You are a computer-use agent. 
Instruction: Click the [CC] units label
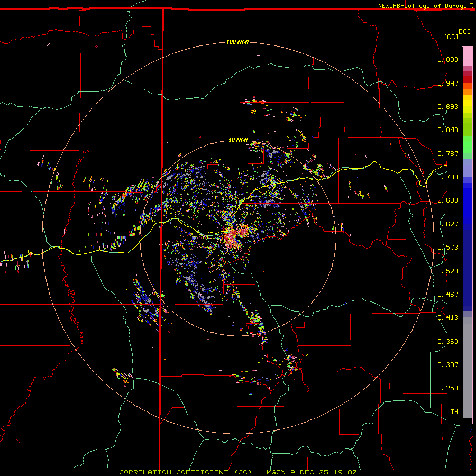tap(451, 36)
